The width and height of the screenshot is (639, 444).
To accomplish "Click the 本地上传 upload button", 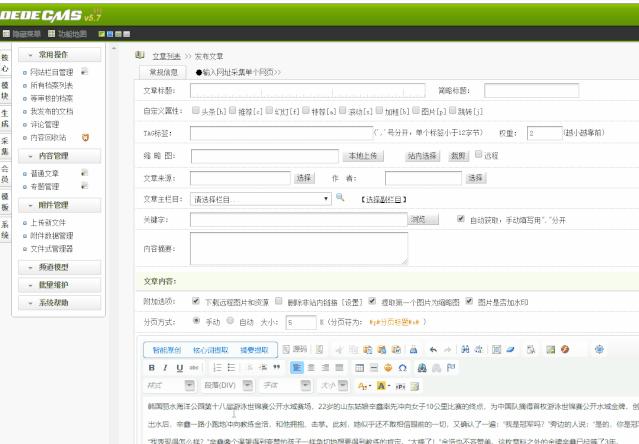I will [x=363, y=156].
